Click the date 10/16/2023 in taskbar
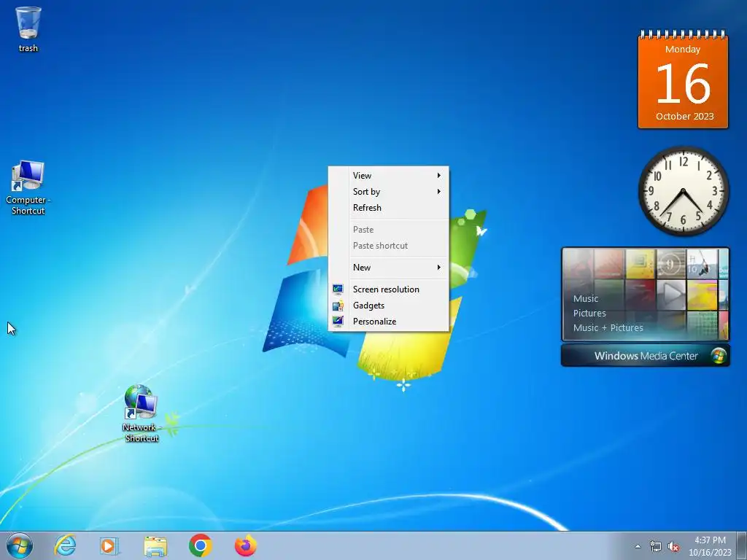This screenshot has height=560, width=747. point(710,553)
